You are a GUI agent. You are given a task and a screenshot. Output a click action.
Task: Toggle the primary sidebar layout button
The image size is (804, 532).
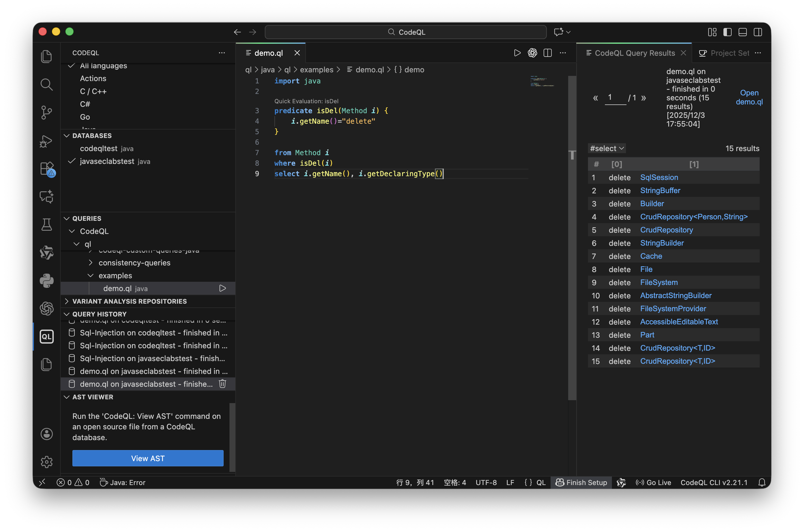coord(727,32)
